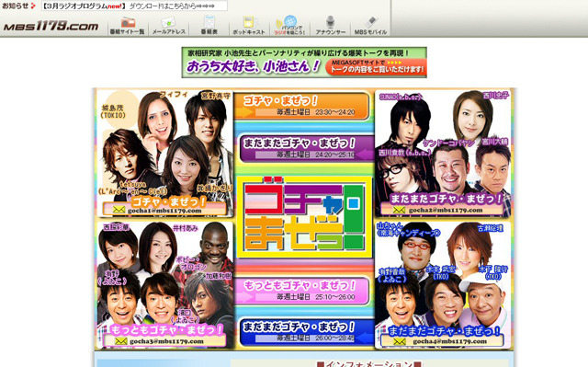Open the ポッドキャスト icon
The width and height of the screenshot is (588, 367).
[x=249, y=25]
